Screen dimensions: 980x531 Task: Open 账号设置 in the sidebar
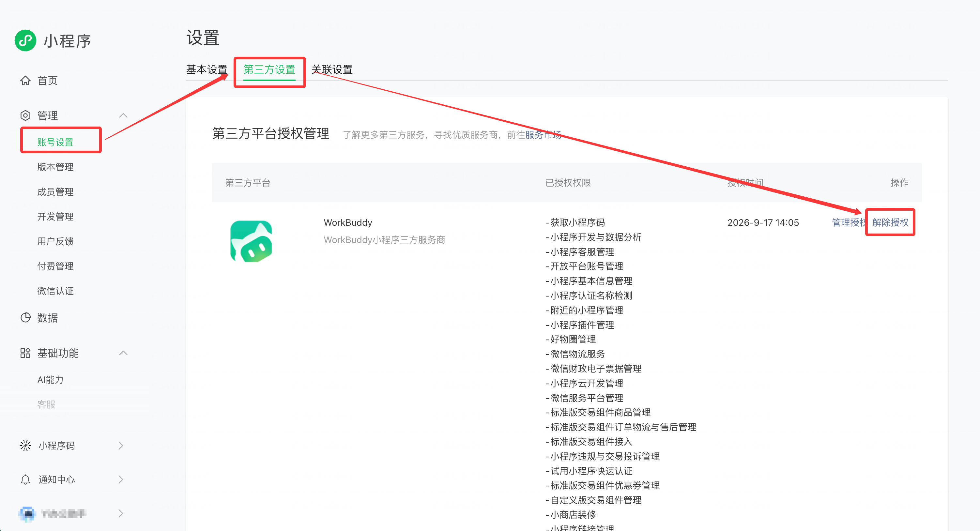pyautogui.click(x=55, y=142)
